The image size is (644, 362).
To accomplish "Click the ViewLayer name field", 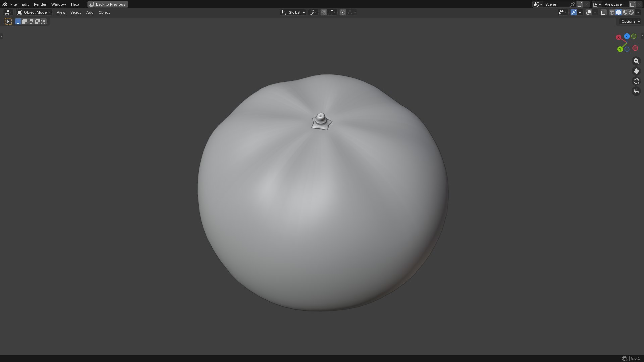I will [x=616, y=4].
